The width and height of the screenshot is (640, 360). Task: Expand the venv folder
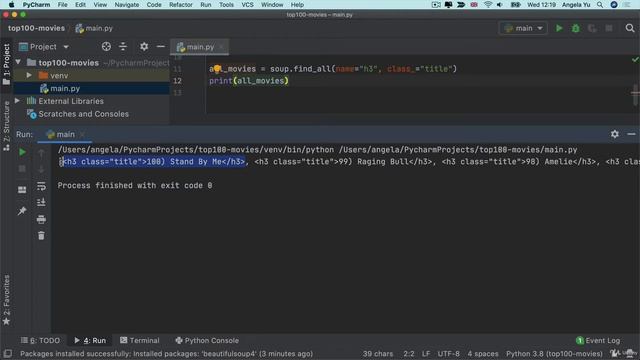click(x=29, y=76)
